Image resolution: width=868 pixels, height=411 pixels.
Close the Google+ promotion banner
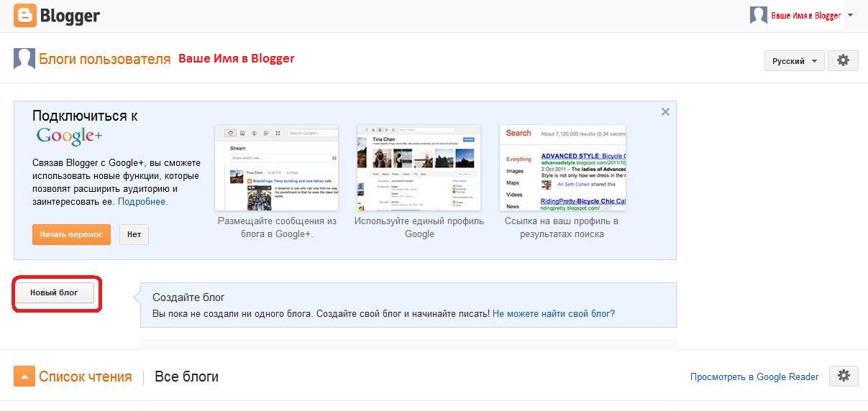(x=665, y=112)
